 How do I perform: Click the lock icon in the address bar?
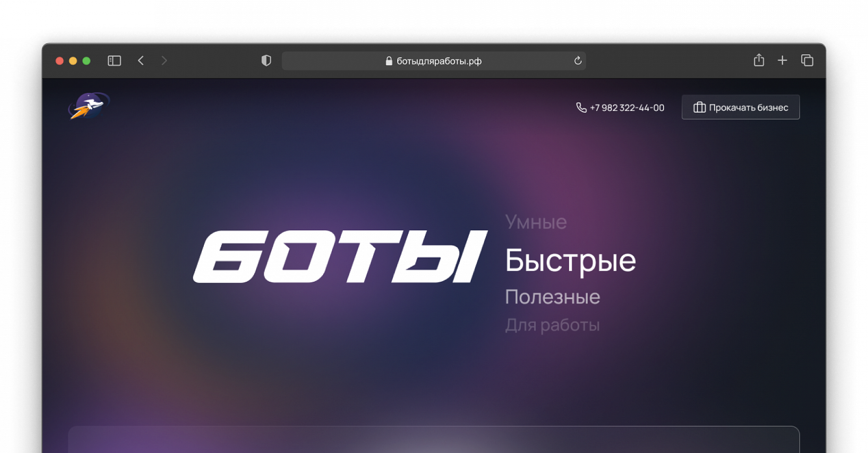click(389, 61)
